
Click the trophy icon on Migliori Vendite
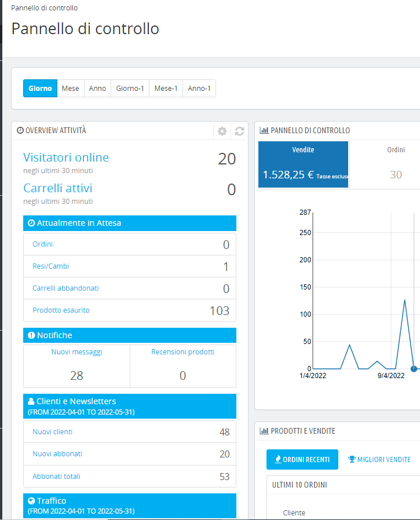[x=352, y=459]
